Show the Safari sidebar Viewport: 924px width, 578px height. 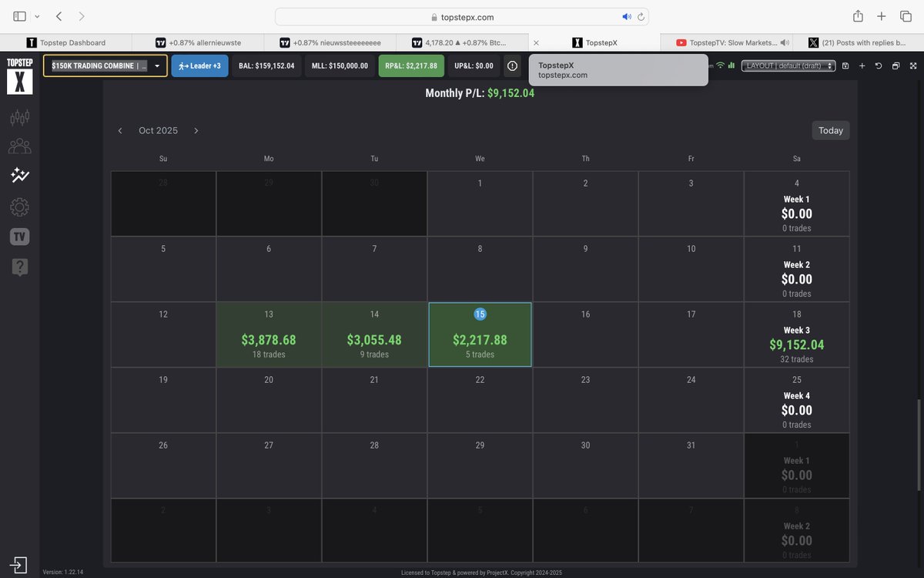[19, 16]
